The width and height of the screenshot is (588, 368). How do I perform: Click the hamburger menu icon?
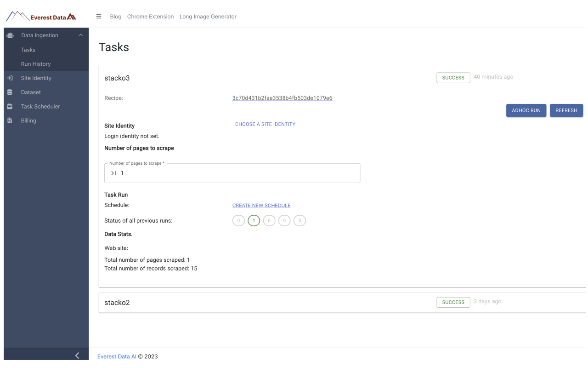tap(98, 16)
